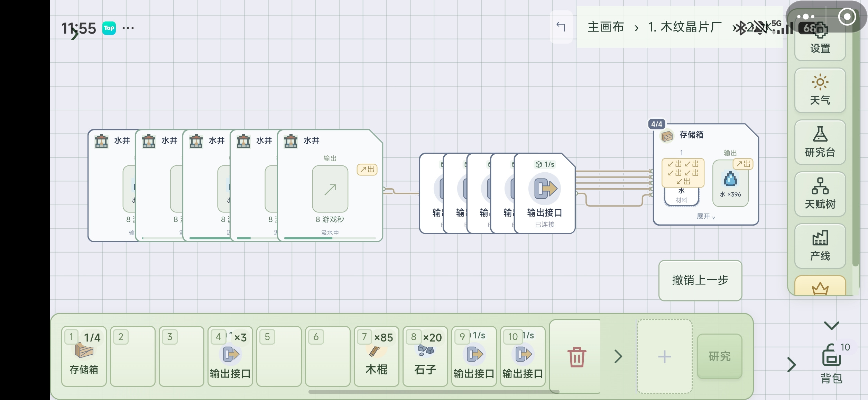Go to 主画布 in breadcrumb
The width and height of the screenshot is (868, 400).
[x=606, y=27]
